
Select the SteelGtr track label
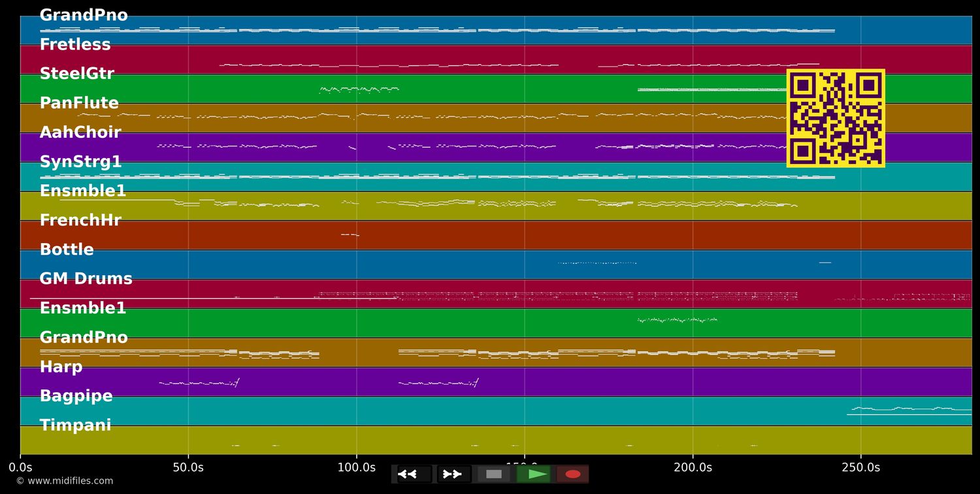pos(76,73)
